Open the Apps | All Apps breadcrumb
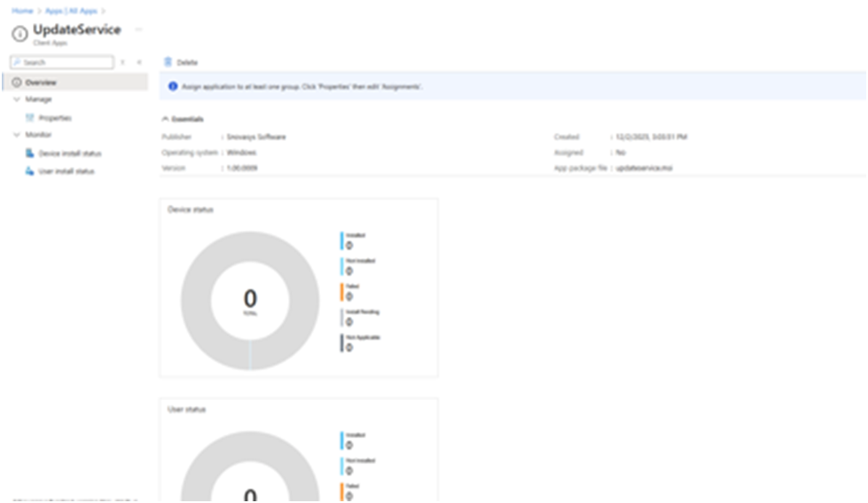Image resolution: width=868 pixels, height=503 pixels. tap(71, 11)
